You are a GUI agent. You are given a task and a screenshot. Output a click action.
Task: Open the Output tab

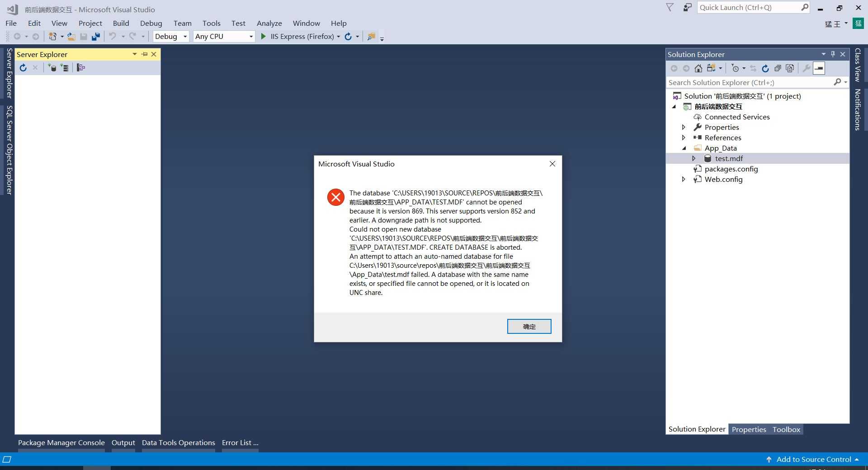coord(123,443)
